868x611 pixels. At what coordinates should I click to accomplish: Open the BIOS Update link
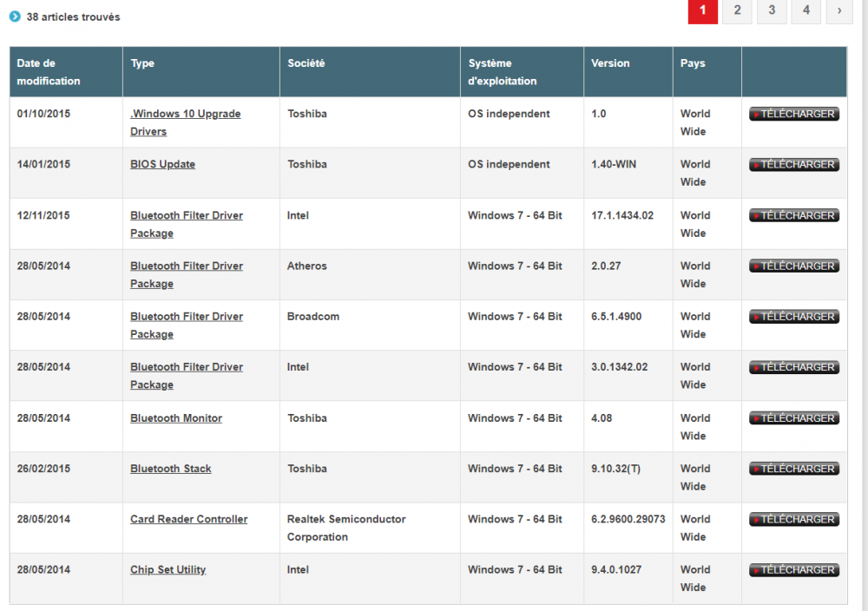point(163,164)
